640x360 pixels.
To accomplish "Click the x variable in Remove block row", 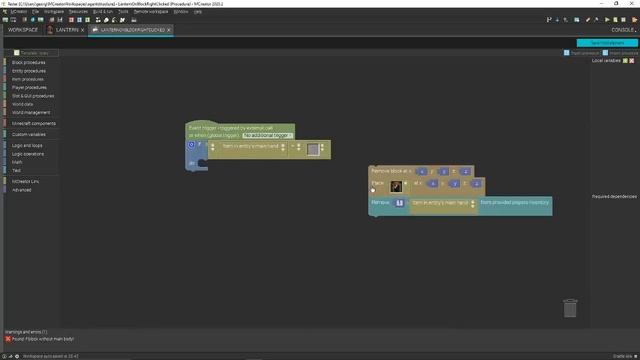I will point(422,171).
